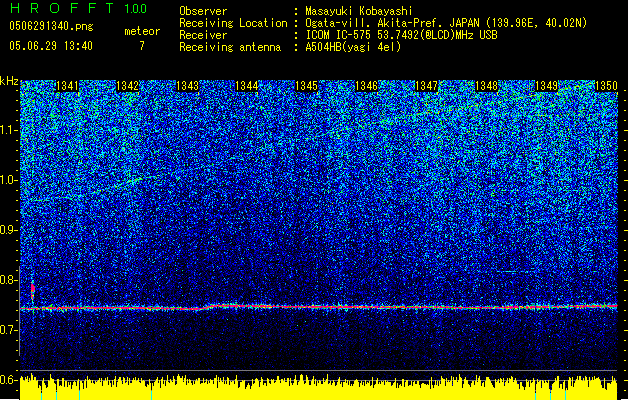Click the 1346 time marker
The height and width of the screenshot is (400, 629).
[366, 86]
